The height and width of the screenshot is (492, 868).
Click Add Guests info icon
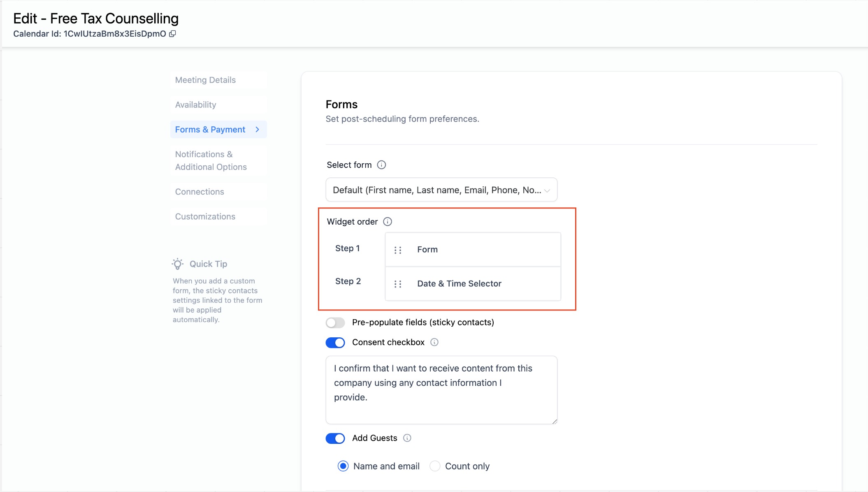(x=407, y=438)
